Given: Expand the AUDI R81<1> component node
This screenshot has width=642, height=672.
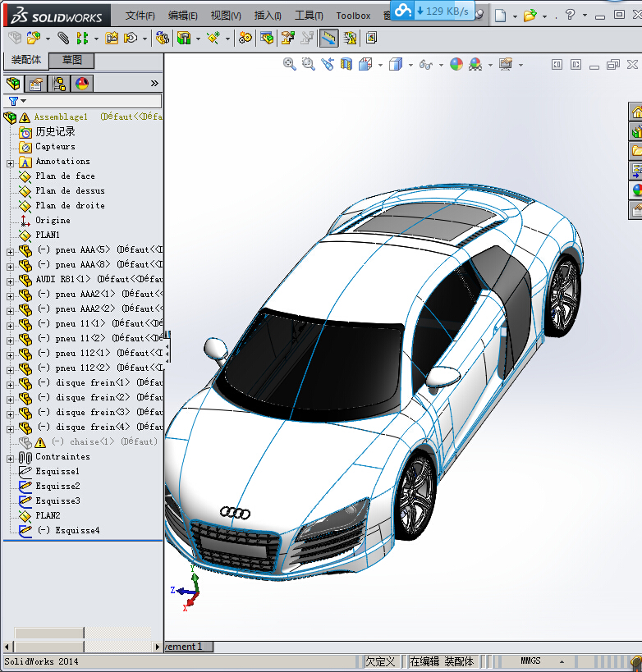Looking at the screenshot, I should coord(10,280).
